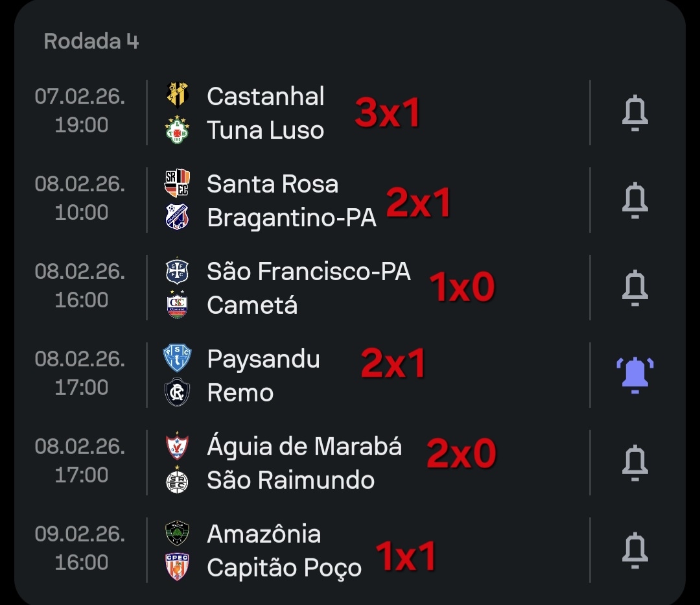The width and height of the screenshot is (700, 605).
Task: Open the Águia de Marabá crest
Action: pyautogui.click(x=177, y=445)
